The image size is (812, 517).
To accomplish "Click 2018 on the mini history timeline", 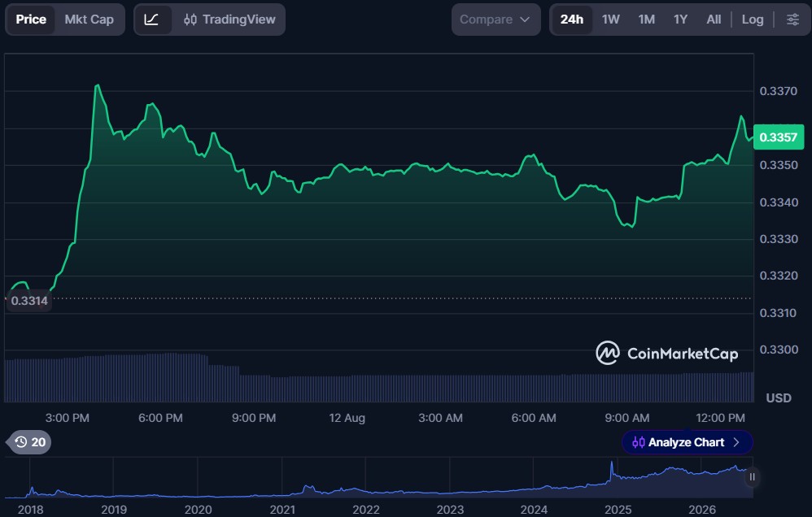I will pos(31,510).
